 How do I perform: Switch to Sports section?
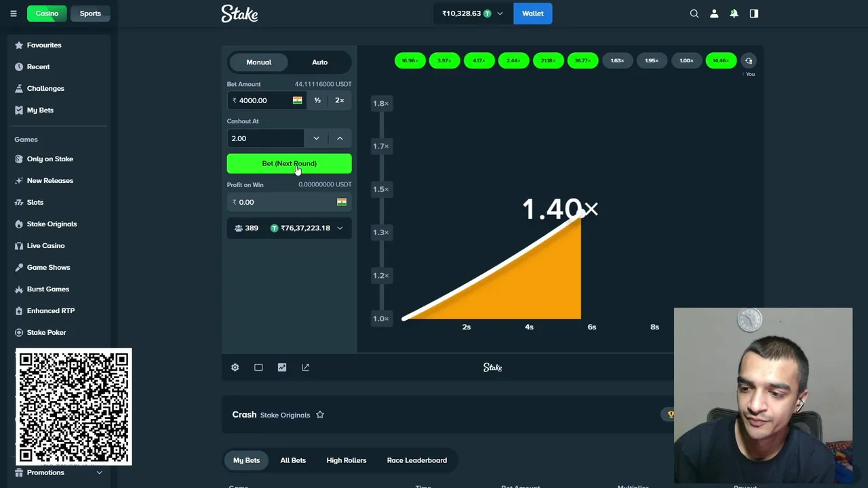tap(90, 14)
